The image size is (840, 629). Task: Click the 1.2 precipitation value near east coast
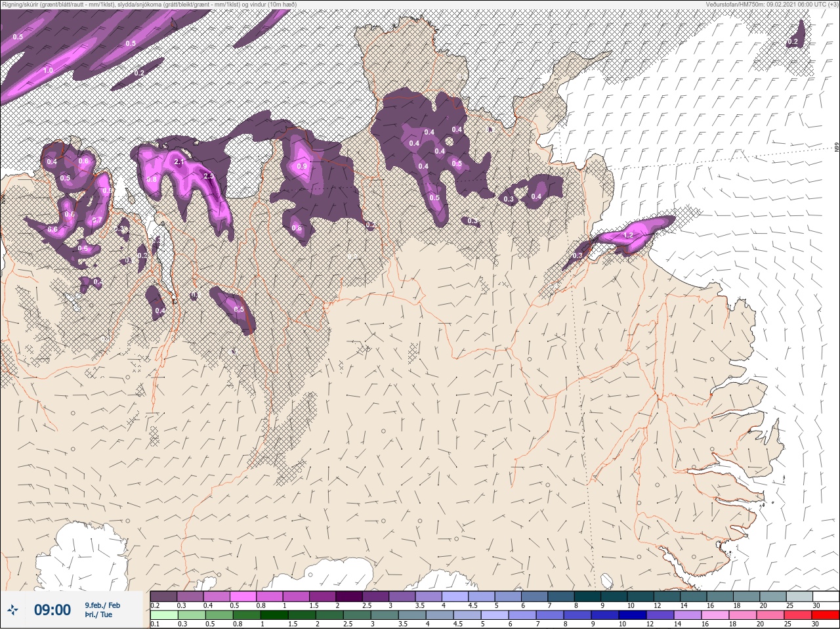[x=628, y=235]
